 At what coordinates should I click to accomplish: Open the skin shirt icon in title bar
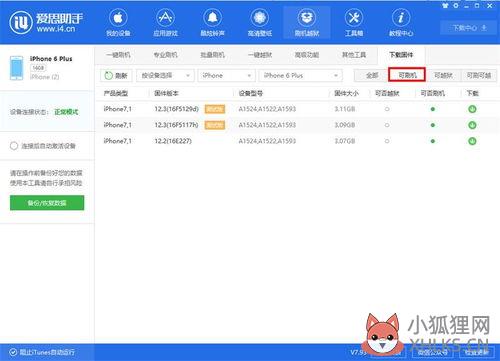coord(445,6)
